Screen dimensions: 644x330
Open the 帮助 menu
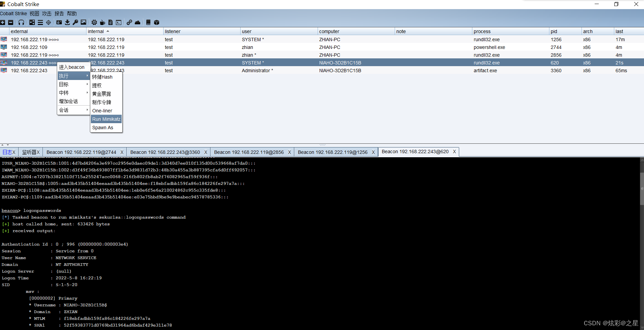pos(72,13)
